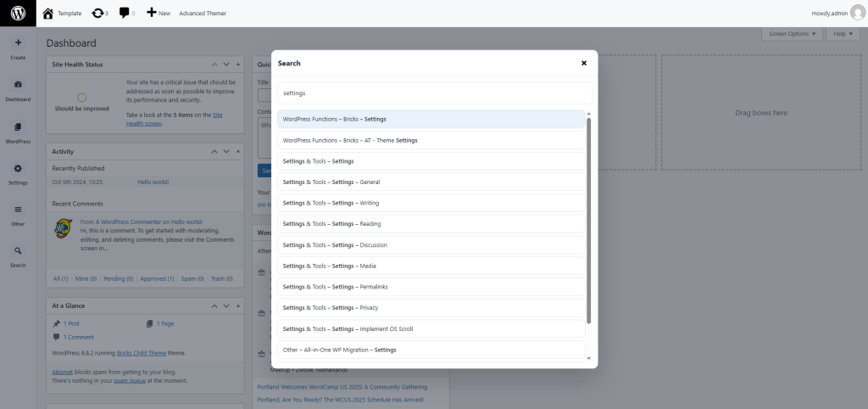Click the Create plus icon in sidebar
The image size is (868, 409).
click(x=18, y=42)
